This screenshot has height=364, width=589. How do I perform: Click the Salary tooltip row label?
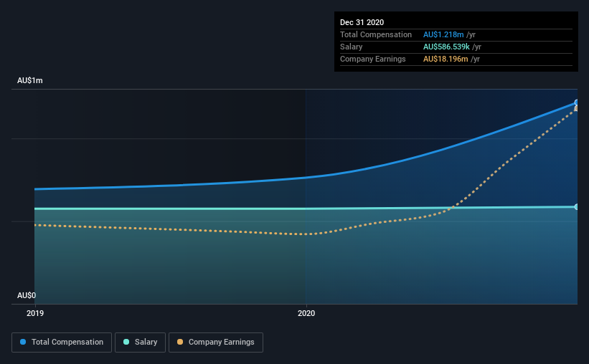[352, 47]
